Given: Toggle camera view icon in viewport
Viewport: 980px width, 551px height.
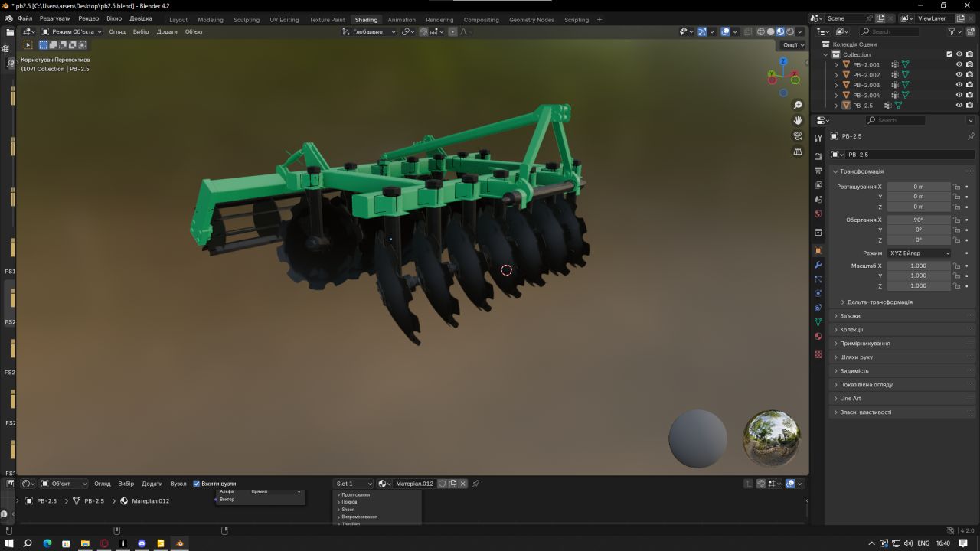Looking at the screenshot, I should coord(797,135).
